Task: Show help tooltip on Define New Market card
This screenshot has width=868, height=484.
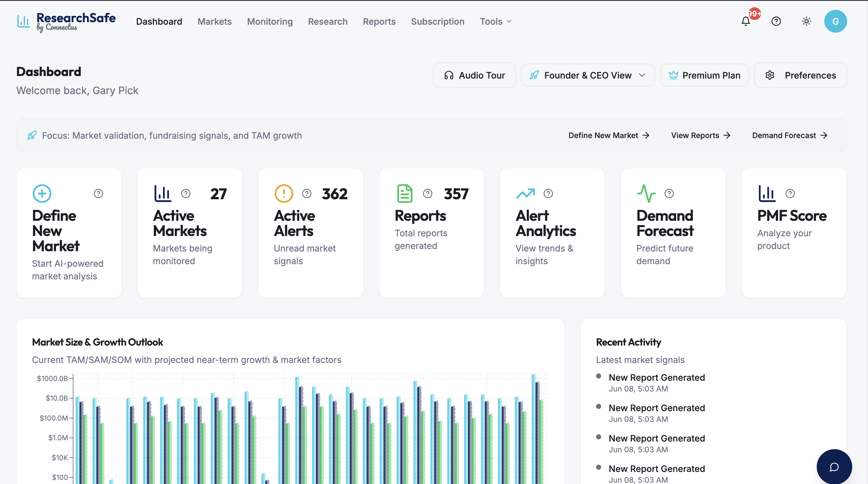Action: point(98,193)
